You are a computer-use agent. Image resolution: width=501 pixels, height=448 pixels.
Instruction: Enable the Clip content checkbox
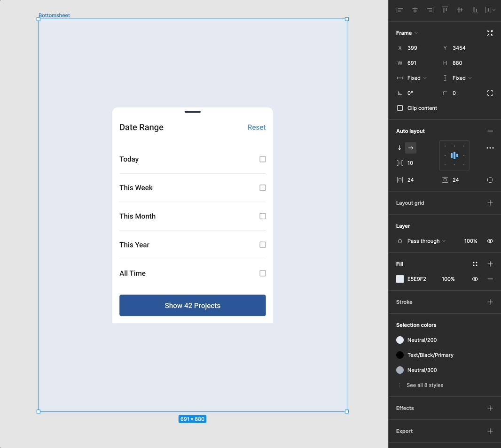point(400,108)
